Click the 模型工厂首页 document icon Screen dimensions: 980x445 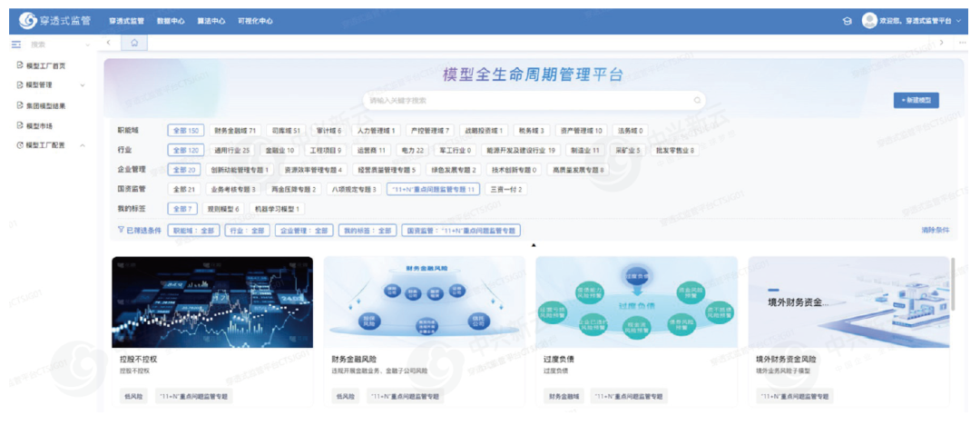tap(19, 65)
